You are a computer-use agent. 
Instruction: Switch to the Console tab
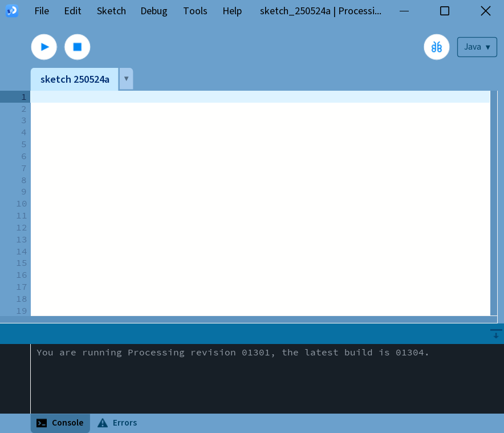coord(60,423)
